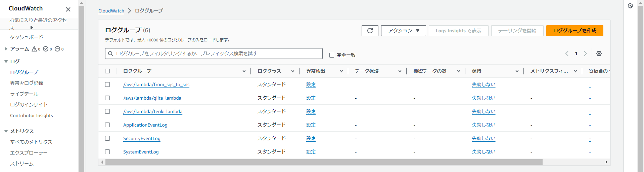Image resolution: width=644 pixels, height=172 pixels.
Task: Open ライブテール in the sidebar
Action: tap(24, 94)
